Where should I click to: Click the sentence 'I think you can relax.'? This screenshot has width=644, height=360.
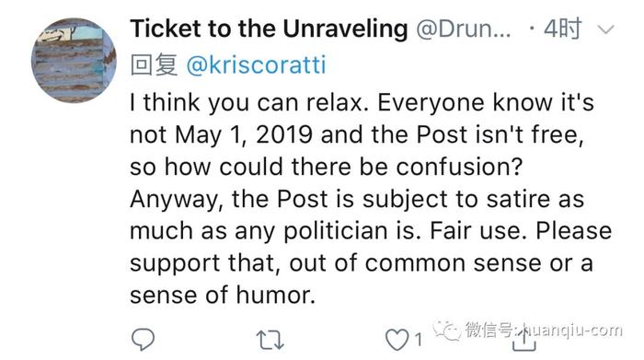click(x=247, y=103)
